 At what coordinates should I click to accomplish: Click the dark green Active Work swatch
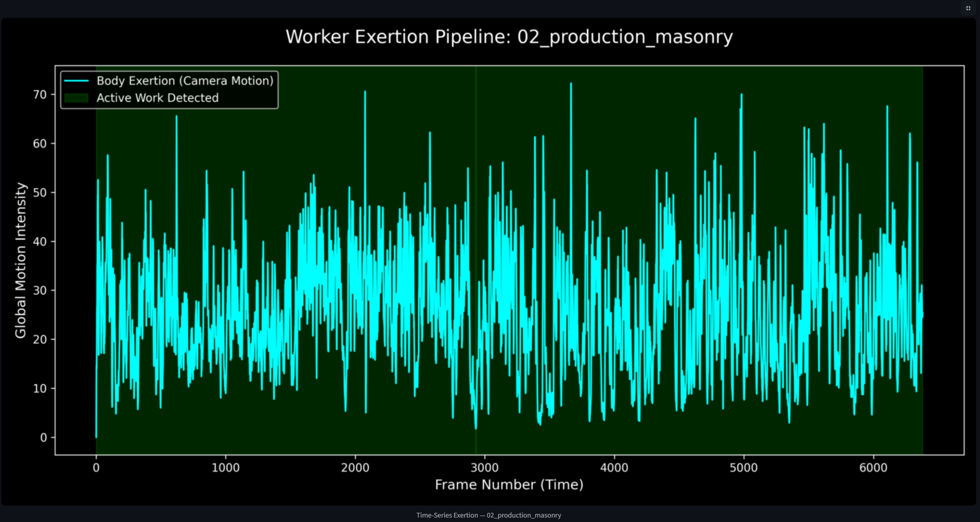pyautogui.click(x=76, y=98)
